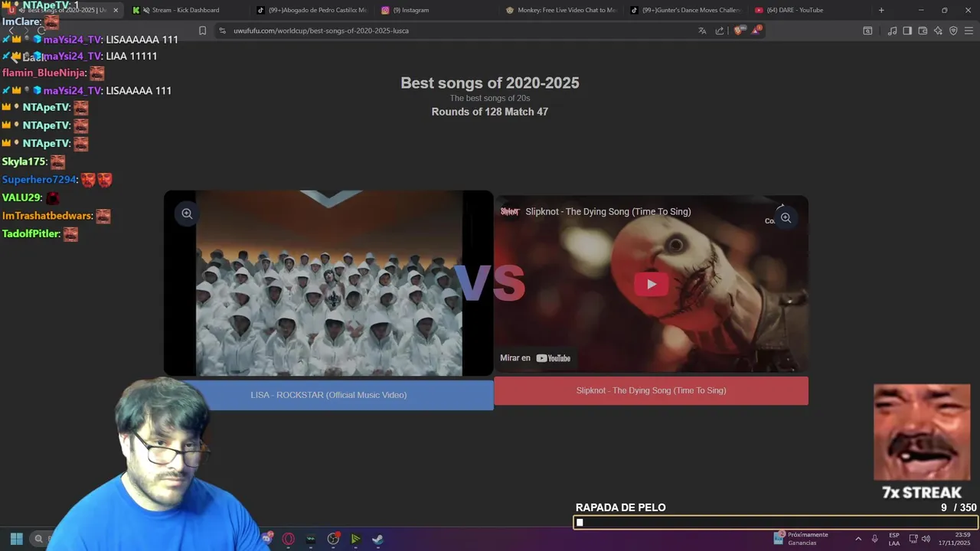Viewport: 980px width, 551px height.
Task: Open Brave Shields lion icon
Action: coord(738,31)
